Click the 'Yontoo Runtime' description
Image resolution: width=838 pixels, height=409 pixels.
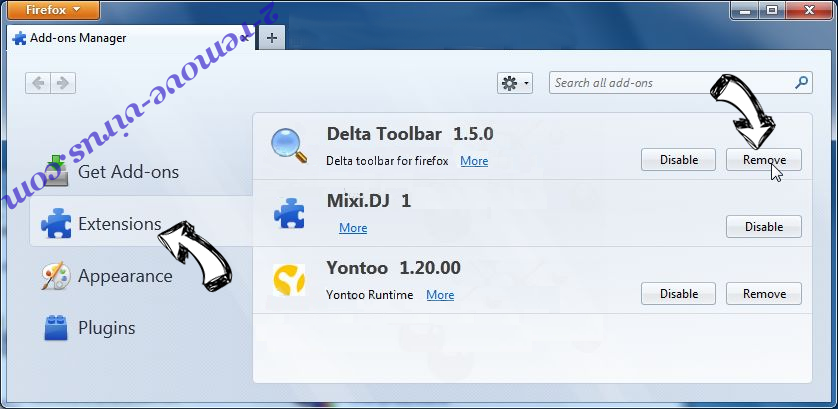[x=370, y=295]
